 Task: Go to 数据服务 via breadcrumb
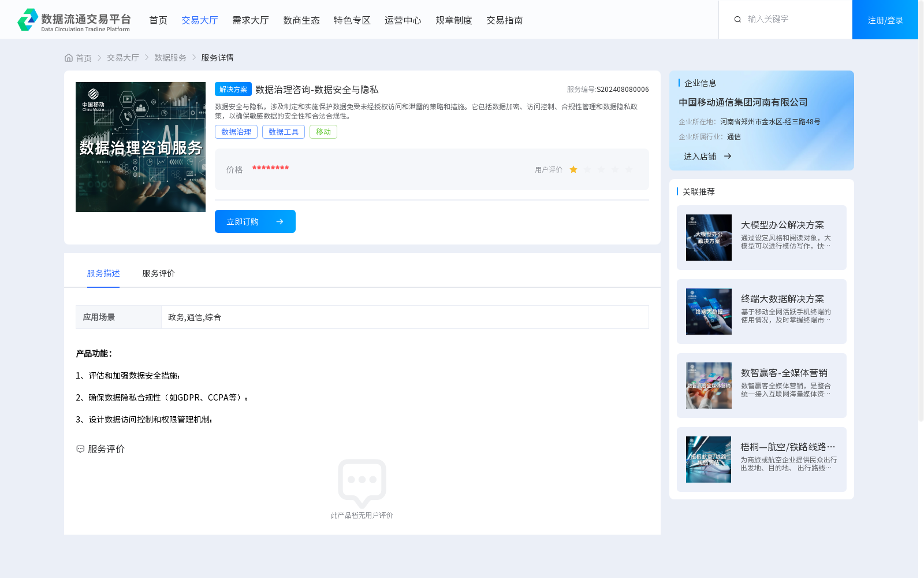170,58
